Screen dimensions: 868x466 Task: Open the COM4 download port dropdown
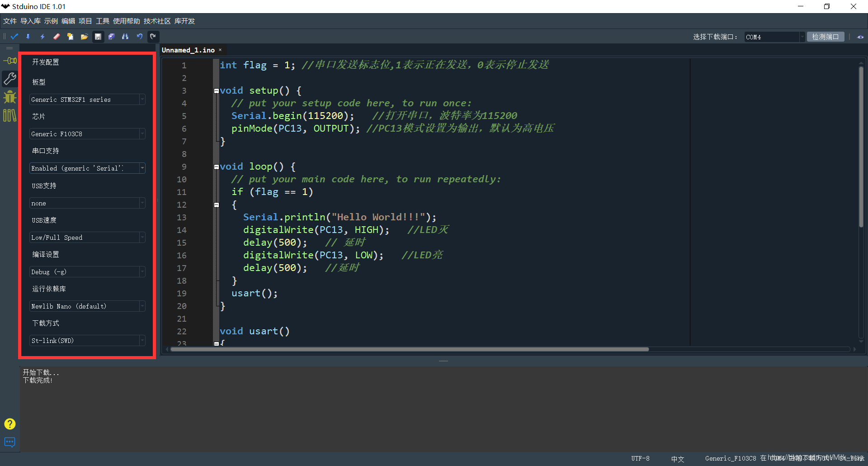pos(774,37)
